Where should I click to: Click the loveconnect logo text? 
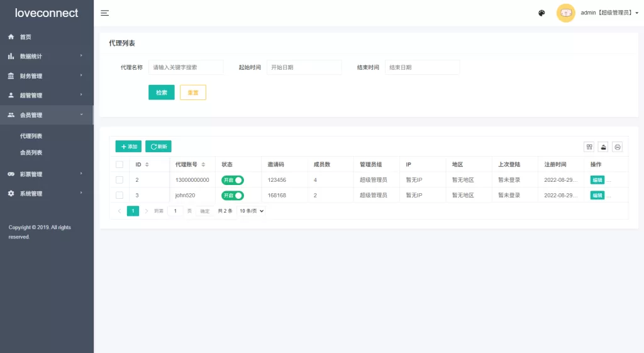(47, 13)
